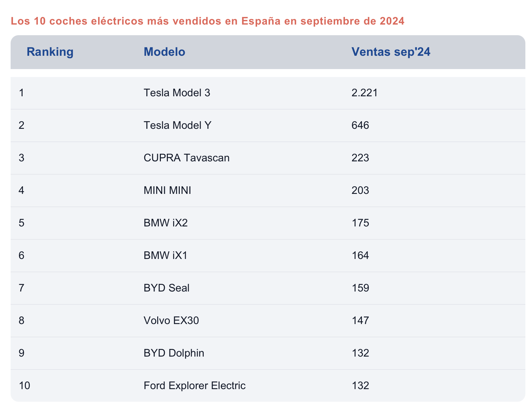
Task: Click the Ford Explorer Electric cell
Action: coord(194,385)
